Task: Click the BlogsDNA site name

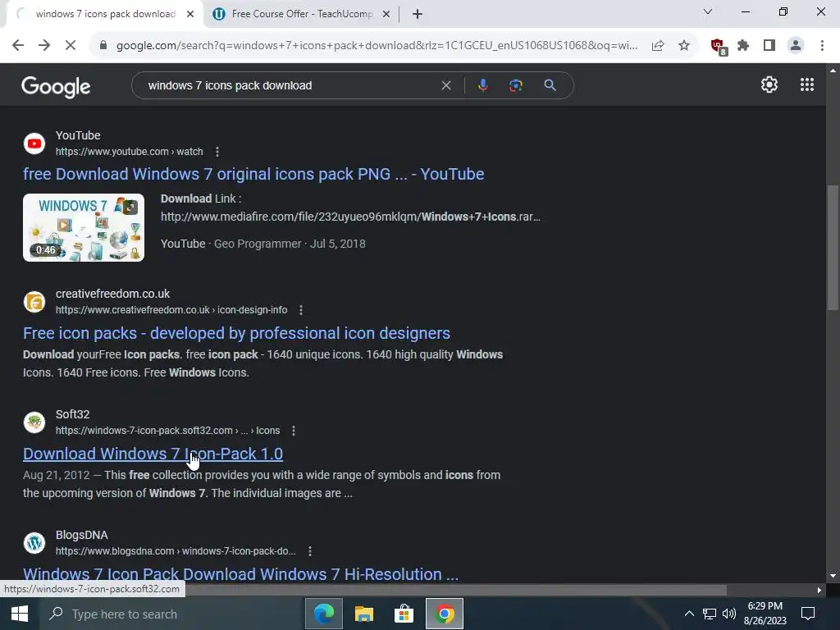Action: click(x=81, y=535)
